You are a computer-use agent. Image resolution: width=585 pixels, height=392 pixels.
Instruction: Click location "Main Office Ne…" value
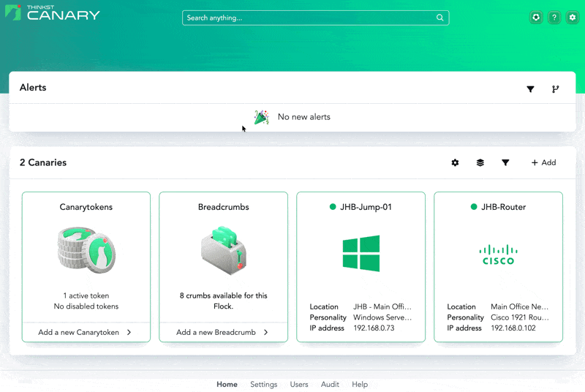tap(520, 306)
